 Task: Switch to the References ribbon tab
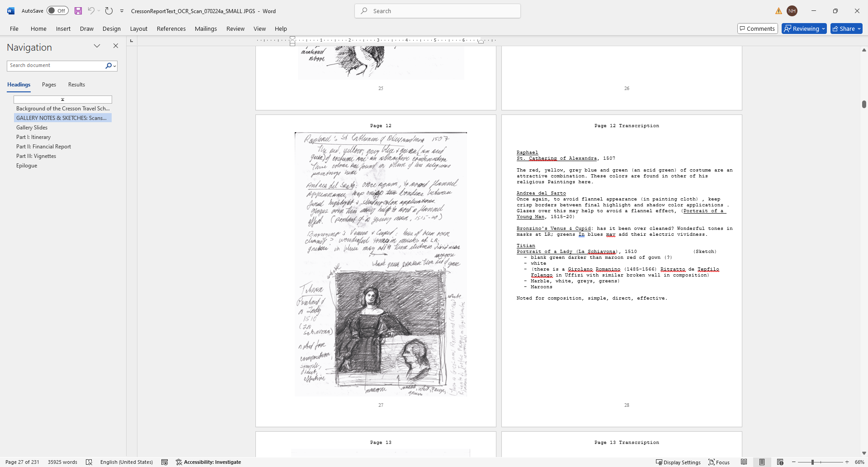(x=171, y=29)
